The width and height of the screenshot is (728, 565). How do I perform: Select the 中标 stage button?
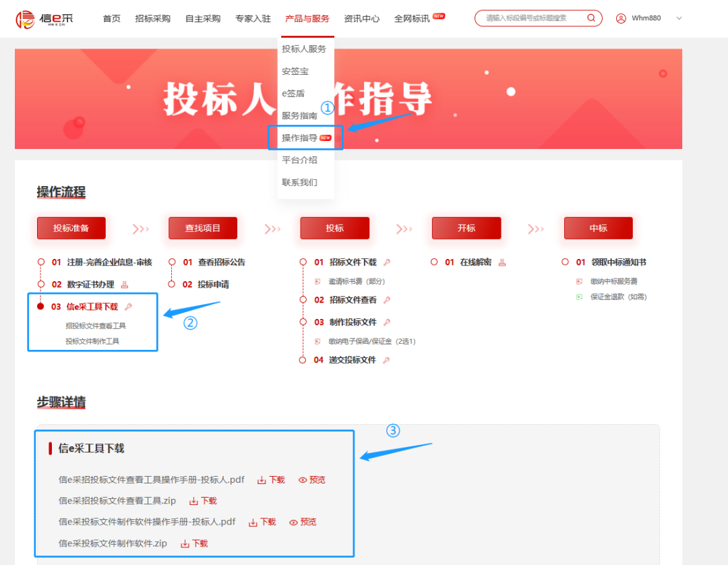click(599, 228)
